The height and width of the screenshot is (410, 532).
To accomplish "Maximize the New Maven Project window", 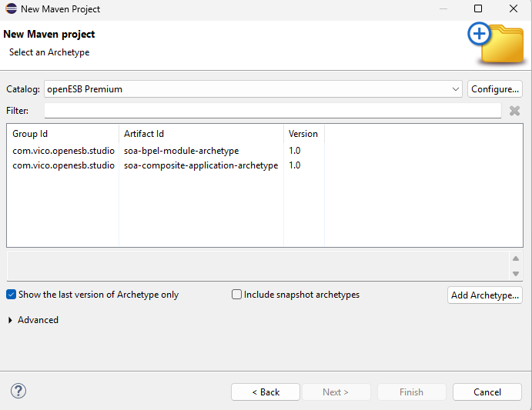I will click(x=477, y=8).
